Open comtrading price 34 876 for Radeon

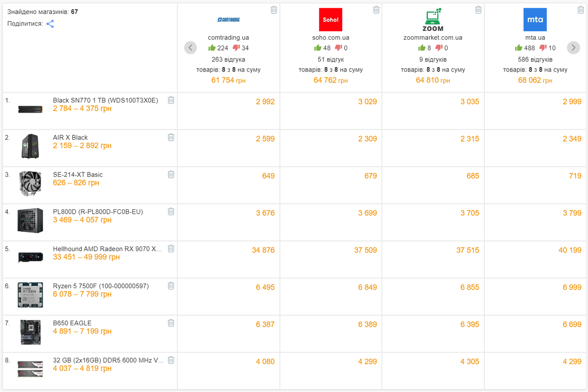pos(263,250)
